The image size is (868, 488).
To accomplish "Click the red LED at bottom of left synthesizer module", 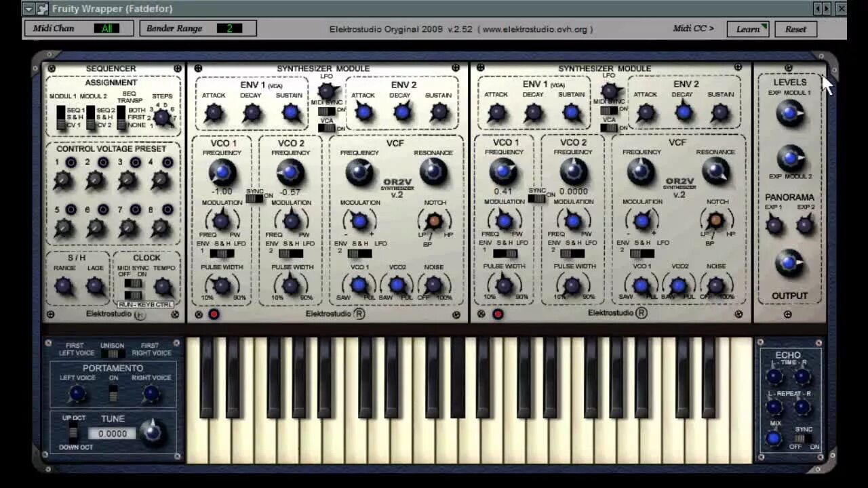I will pyautogui.click(x=214, y=314).
